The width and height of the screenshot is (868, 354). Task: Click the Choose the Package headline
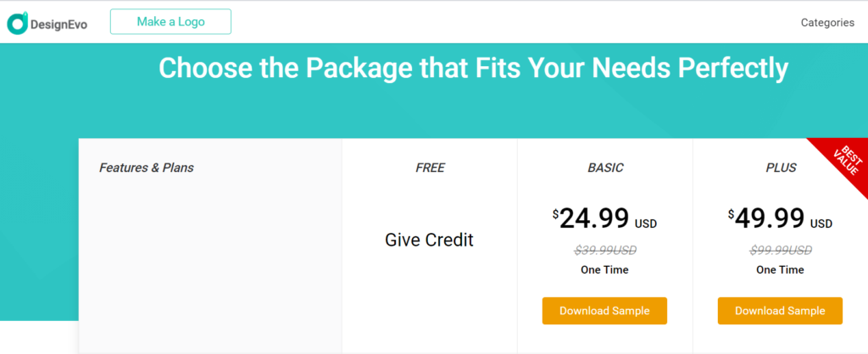pos(473,68)
